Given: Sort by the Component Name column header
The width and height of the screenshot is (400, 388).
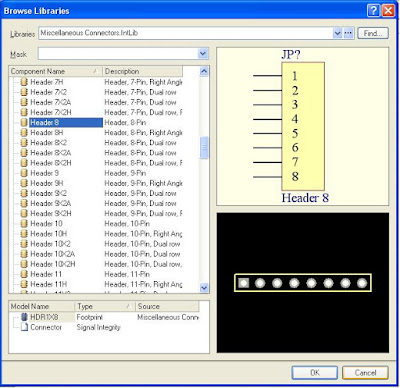Looking at the screenshot, I should click(55, 71).
